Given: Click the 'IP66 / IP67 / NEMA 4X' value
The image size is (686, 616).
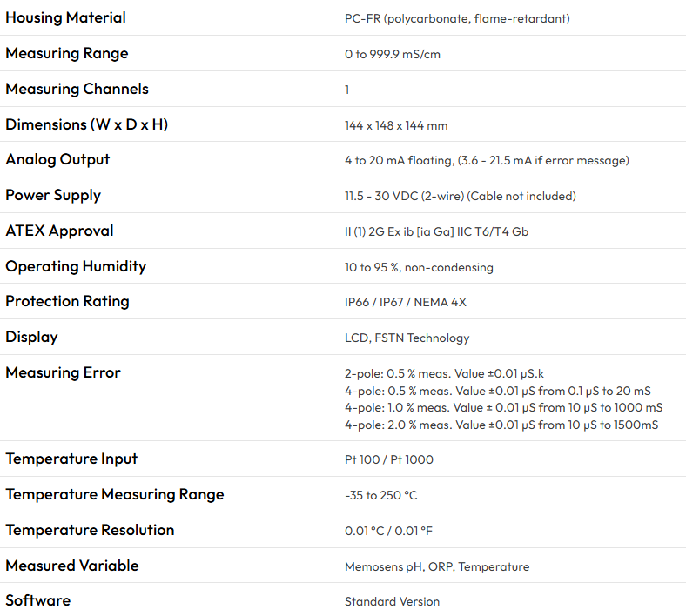Looking at the screenshot, I should coord(406,302).
